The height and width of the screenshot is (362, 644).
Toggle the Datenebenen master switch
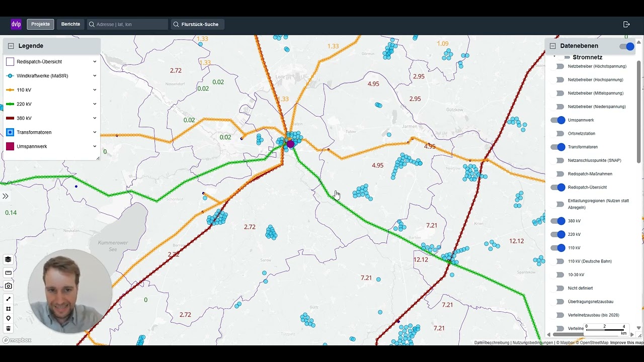[627, 46]
